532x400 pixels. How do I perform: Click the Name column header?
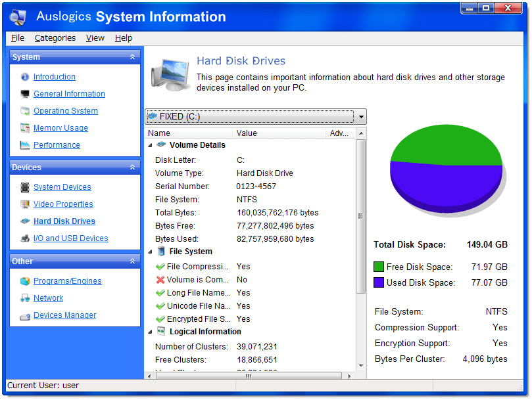(189, 133)
